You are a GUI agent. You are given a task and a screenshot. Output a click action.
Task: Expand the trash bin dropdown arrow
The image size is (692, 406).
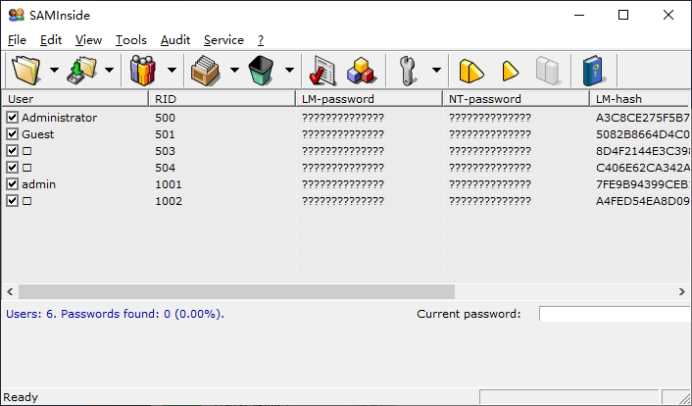[x=290, y=70]
